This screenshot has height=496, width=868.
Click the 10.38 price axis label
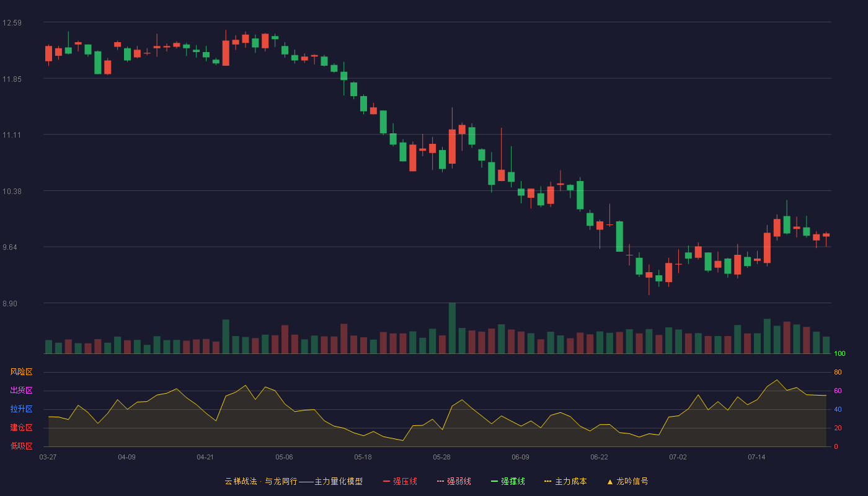12,191
